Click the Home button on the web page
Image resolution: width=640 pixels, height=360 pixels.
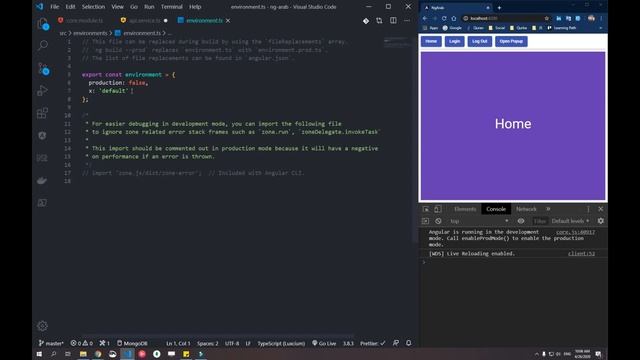tap(431, 41)
